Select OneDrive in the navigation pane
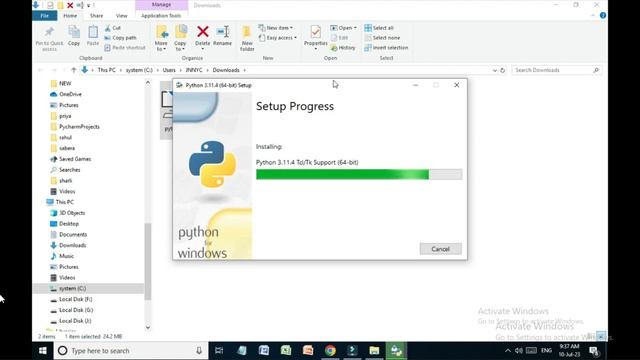640x360 pixels. [x=70, y=94]
